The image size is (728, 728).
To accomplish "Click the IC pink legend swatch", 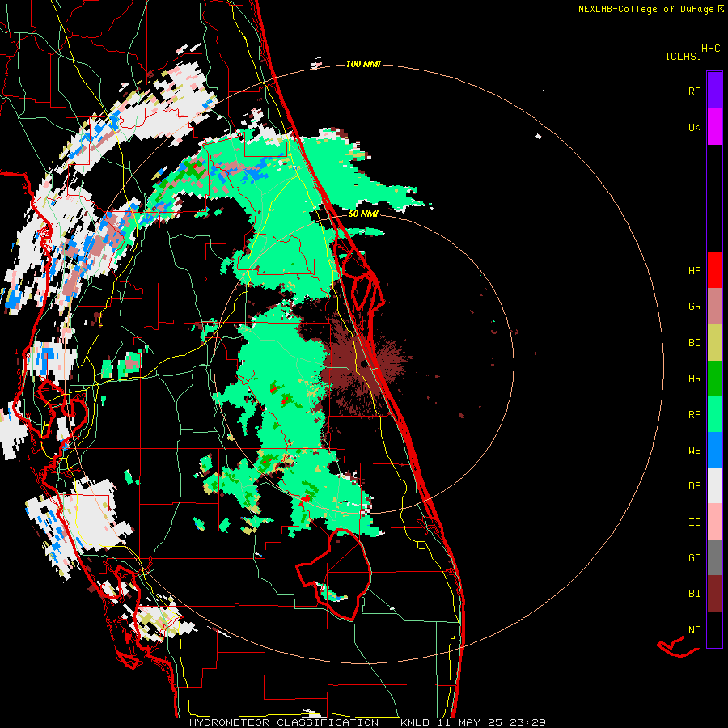I will point(714,522).
